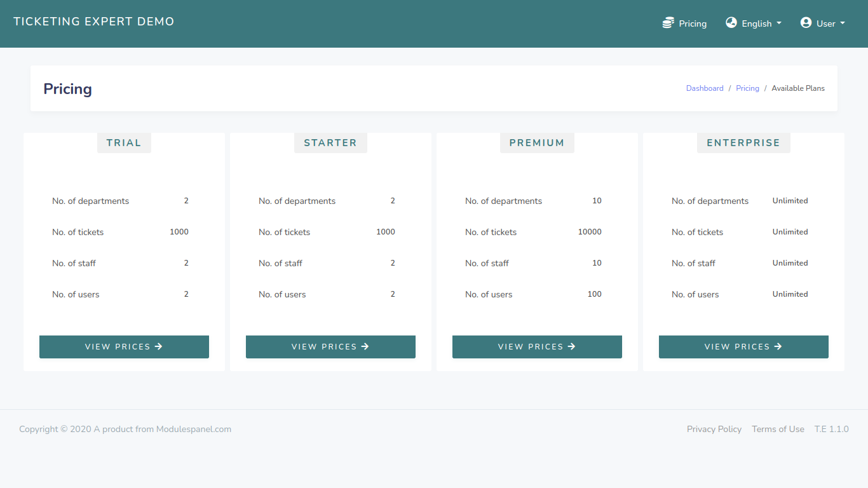Image resolution: width=868 pixels, height=488 pixels.
Task: Click the arrow icon in Starter's View Prices button
Action: [x=365, y=346]
